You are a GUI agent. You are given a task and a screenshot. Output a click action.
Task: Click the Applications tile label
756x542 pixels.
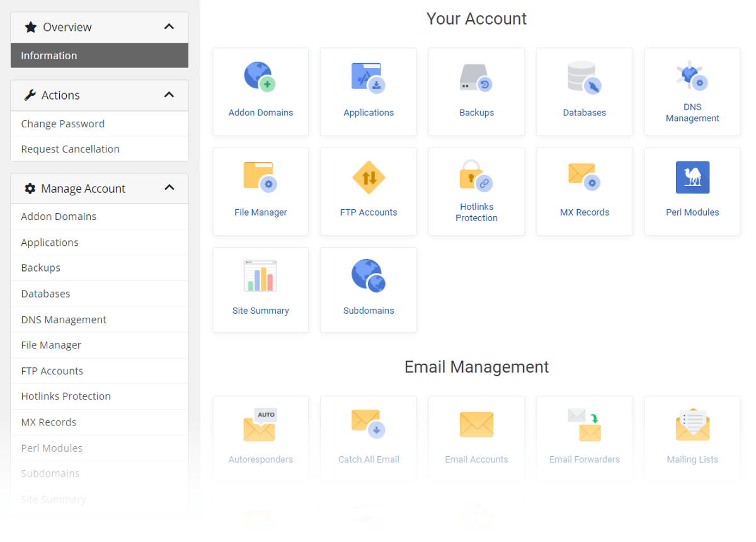(x=369, y=113)
